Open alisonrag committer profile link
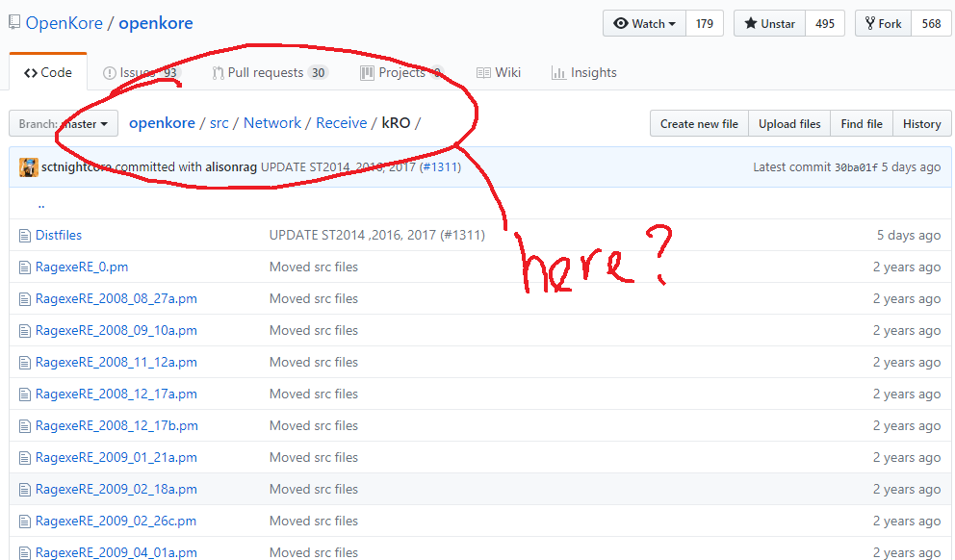 coord(231,166)
